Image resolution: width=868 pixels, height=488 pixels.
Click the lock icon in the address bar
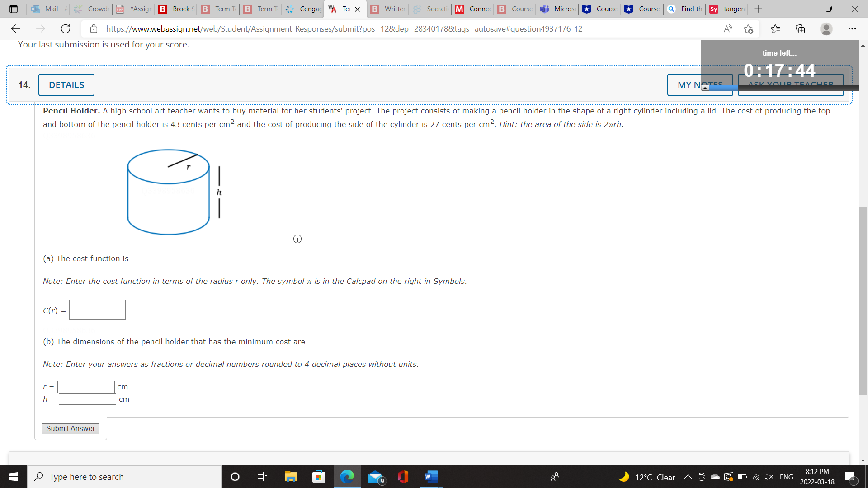coord(94,28)
